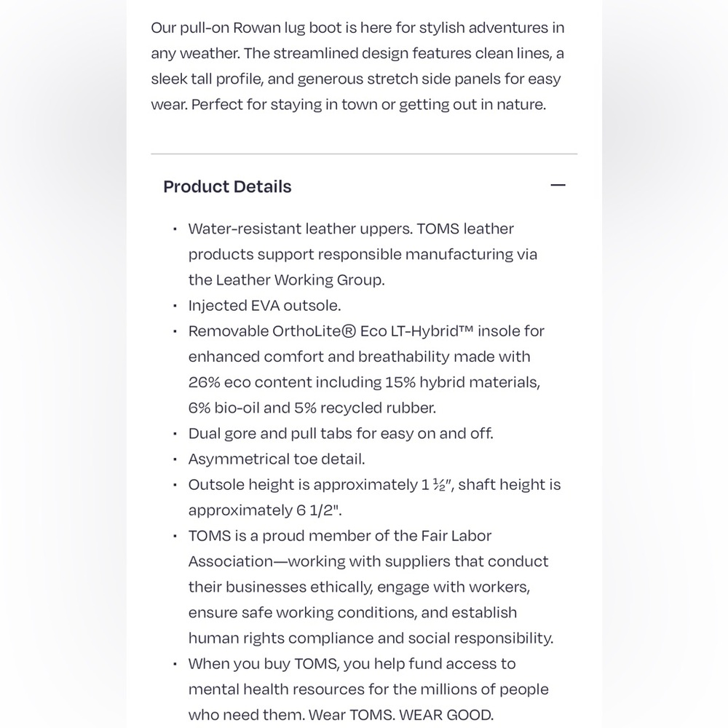Click the Removable OrthoLite insole bullet text
The height and width of the screenshot is (728, 728).
point(366,369)
